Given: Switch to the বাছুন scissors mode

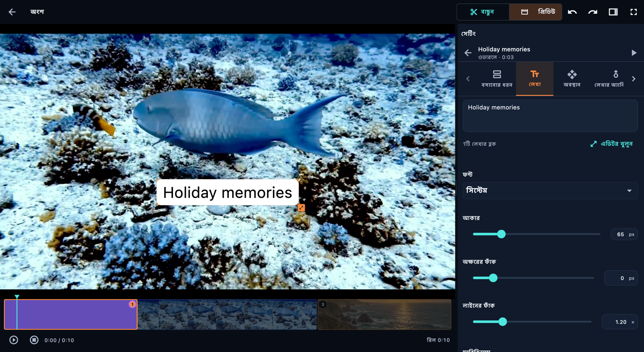Looking at the screenshot, I should click(483, 12).
